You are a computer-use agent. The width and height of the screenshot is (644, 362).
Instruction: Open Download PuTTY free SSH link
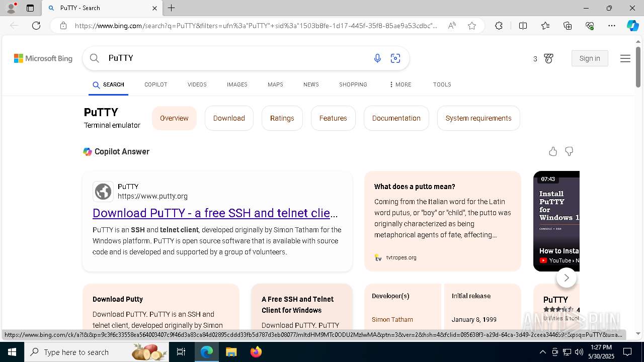(215, 213)
